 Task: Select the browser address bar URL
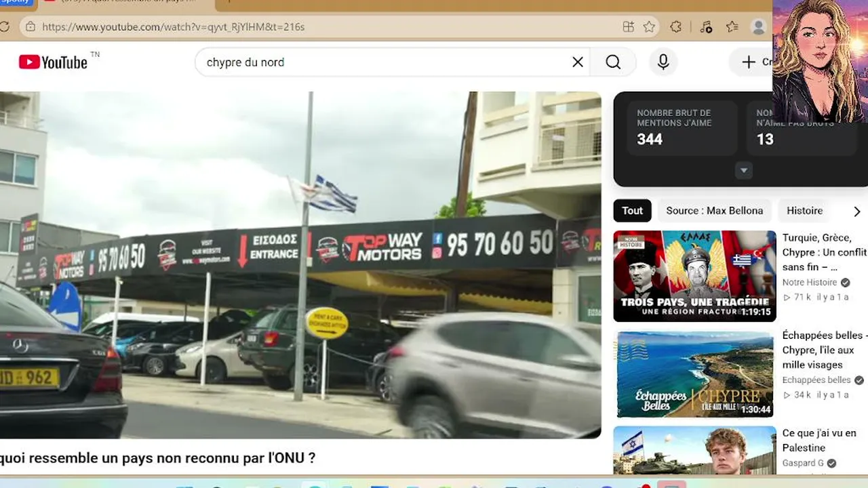174,27
